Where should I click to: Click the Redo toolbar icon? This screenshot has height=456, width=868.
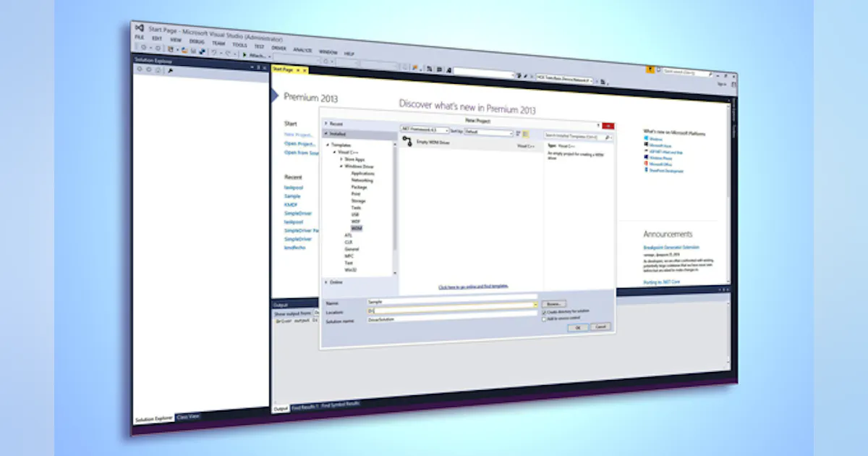pos(228,54)
